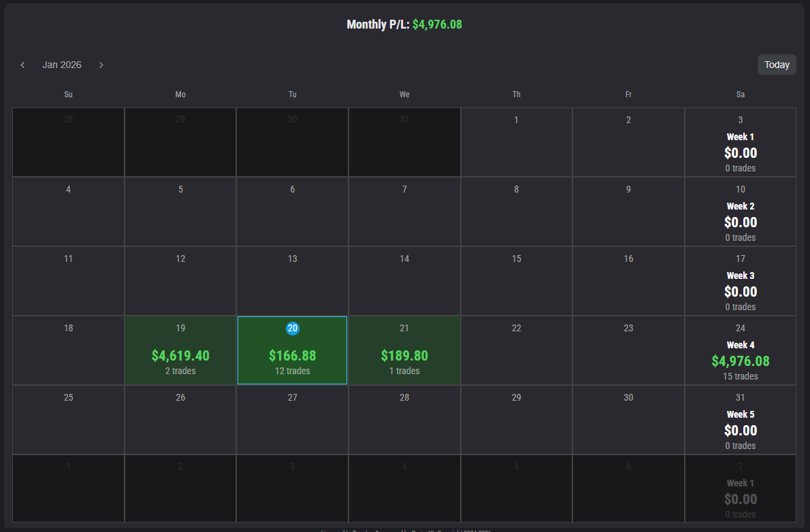Select January 19 with $4,619.40 profit
The width and height of the screenshot is (810, 532).
pyautogui.click(x=180, y=350)
